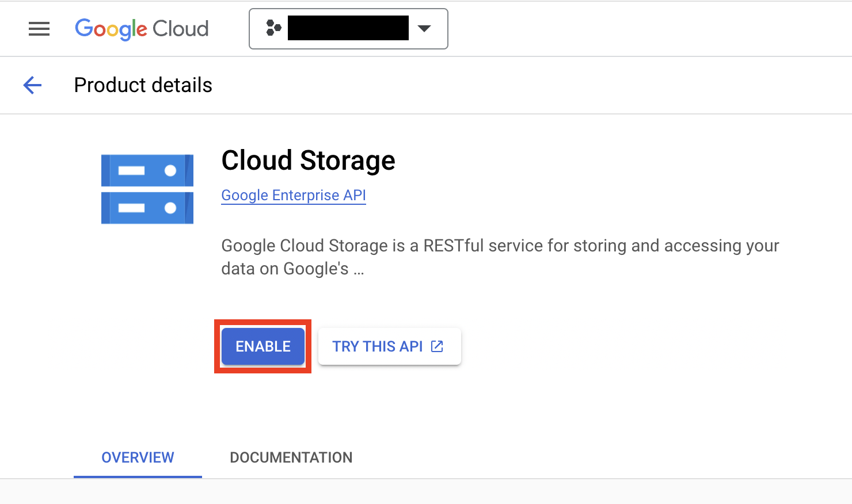Open the hamburger navigation menu

tap(39, 29)
